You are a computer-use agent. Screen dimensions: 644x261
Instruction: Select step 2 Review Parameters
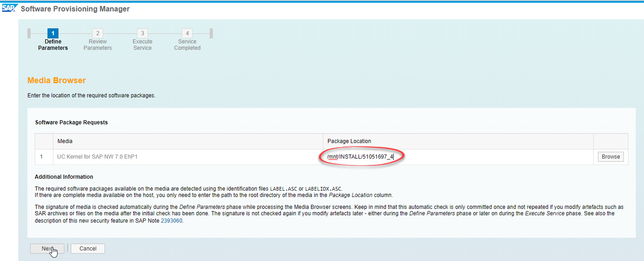point(98,40)
